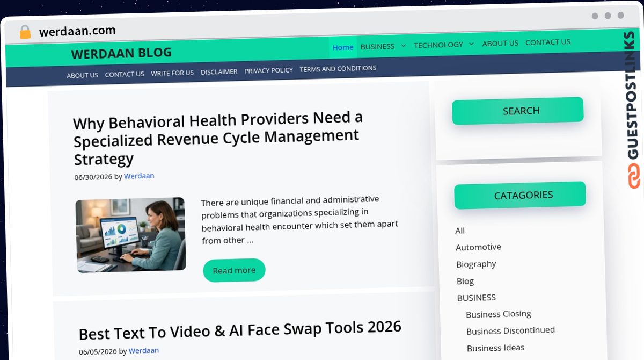Viewport: 644px width, 360px height.
Task: Open CONTACT US in dark secondary bar
Action: 125,74
